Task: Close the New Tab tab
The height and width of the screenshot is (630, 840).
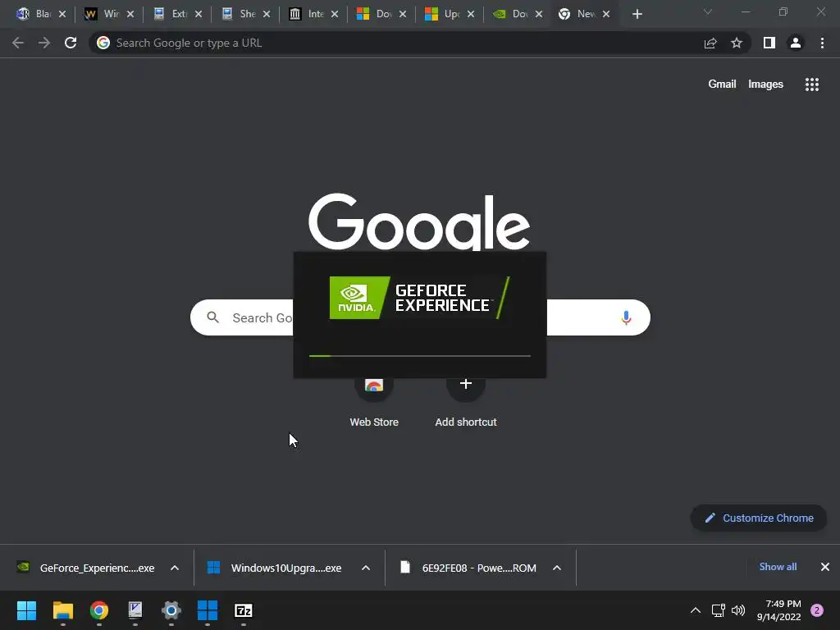Action: [x=606, y=14]
